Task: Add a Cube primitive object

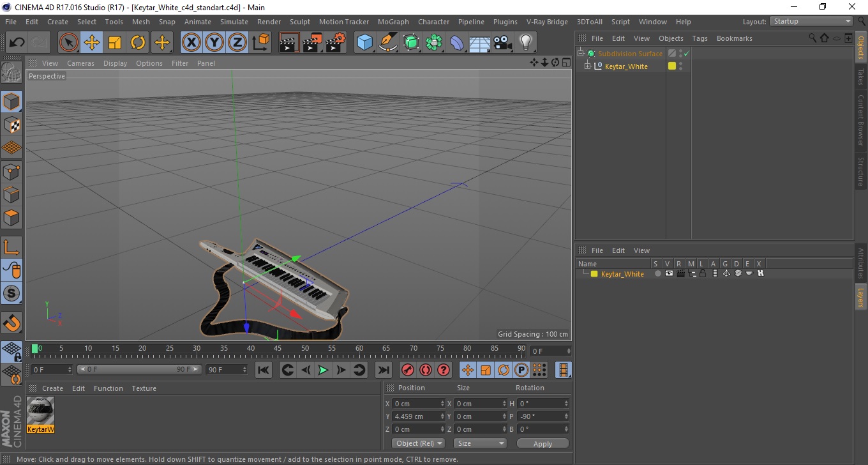Action: (x=365, y=43)
